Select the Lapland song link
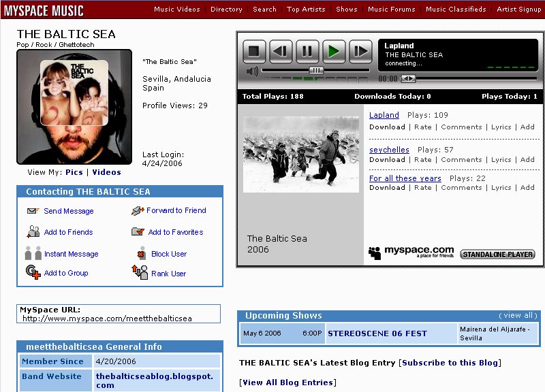 tap(384, 115)
